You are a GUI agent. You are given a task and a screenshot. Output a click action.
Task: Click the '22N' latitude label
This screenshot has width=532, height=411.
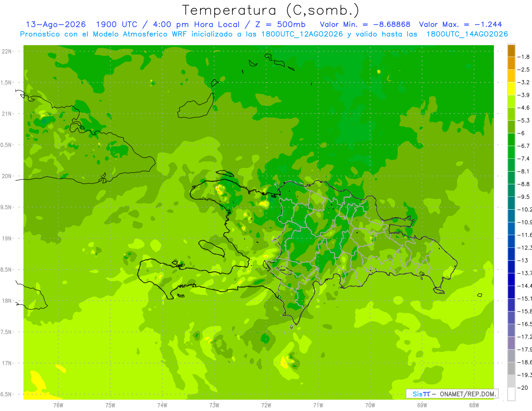point(7,51)
